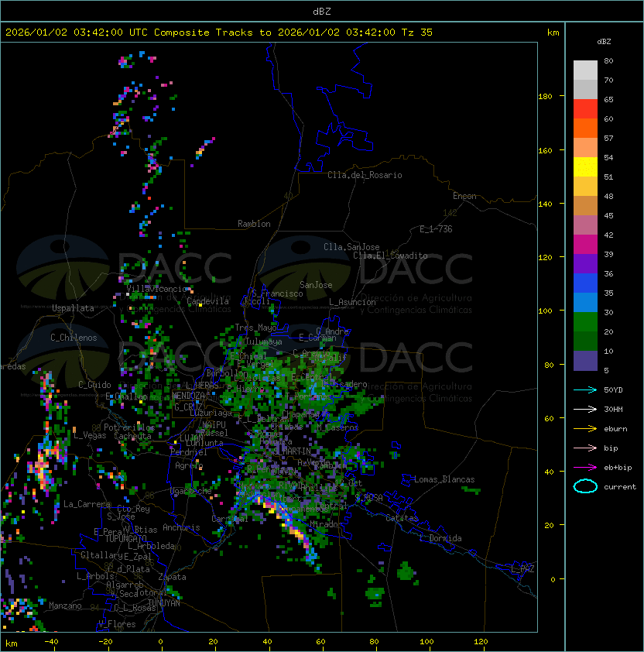Click the 'MENDOZA' city label
Screen dimensions: 644x652
188,396
